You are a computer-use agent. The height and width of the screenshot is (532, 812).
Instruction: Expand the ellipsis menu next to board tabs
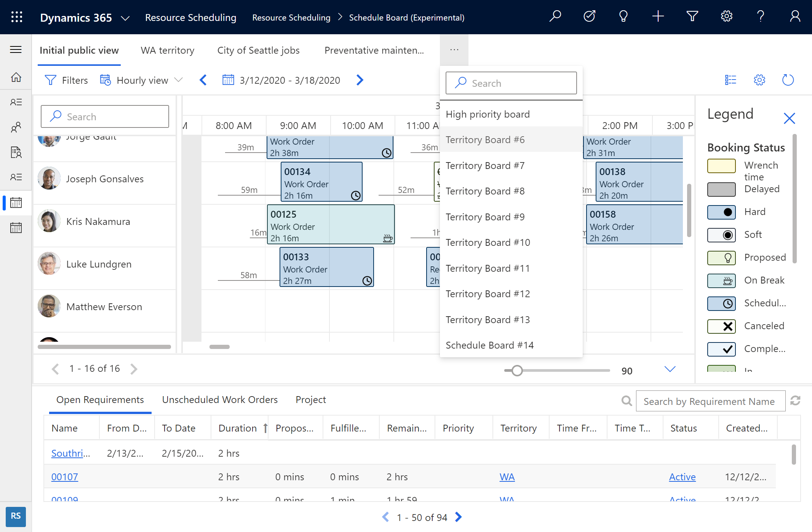[454, 50]
